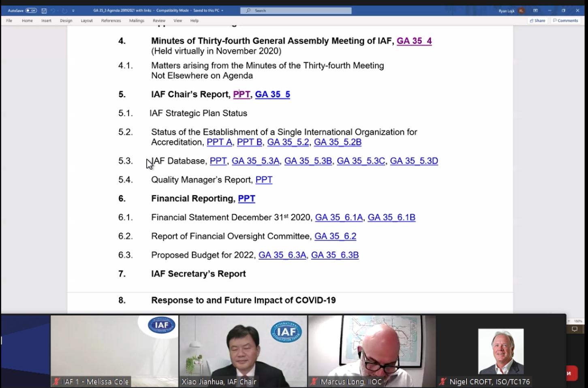Click muted mic icon beside Nigel CROFT
Viewport: 588px width, 388px height.
pyautogui.click(x=443, y=382)
